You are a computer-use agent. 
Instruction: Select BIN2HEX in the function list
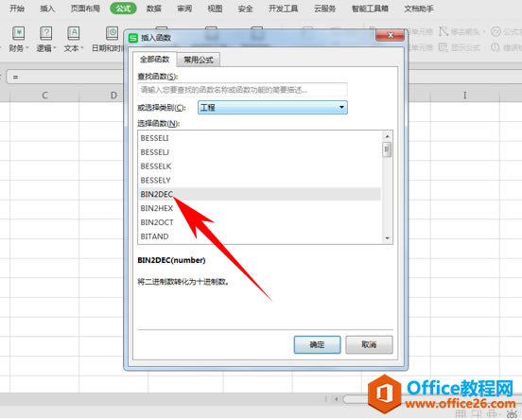pyautogui.click(x=259, y=208)
